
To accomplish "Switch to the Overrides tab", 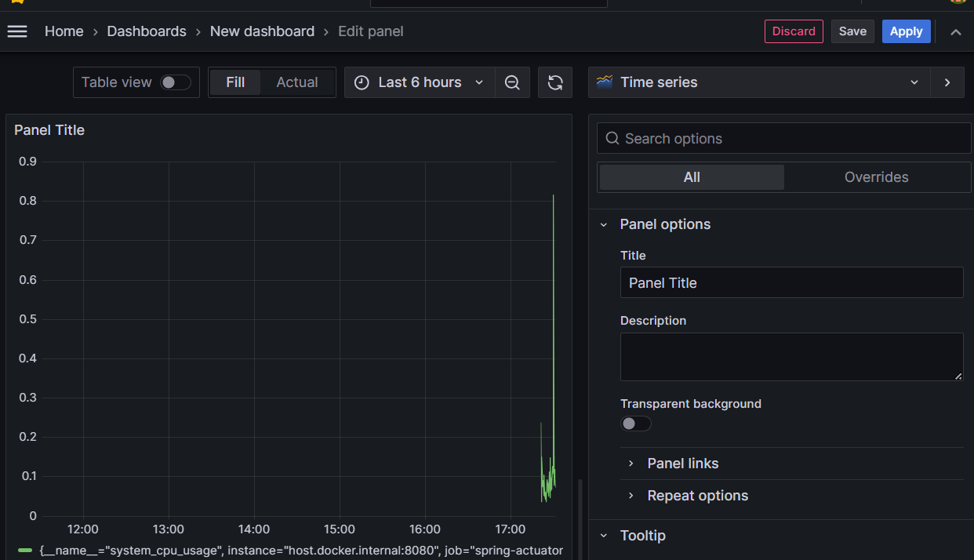I will pyautogui.click(x=876, y=177).
